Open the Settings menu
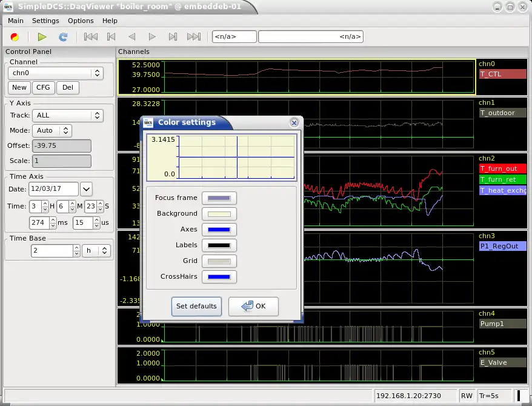This screenshot has height=406, width=532. click(x=45, y=21)
